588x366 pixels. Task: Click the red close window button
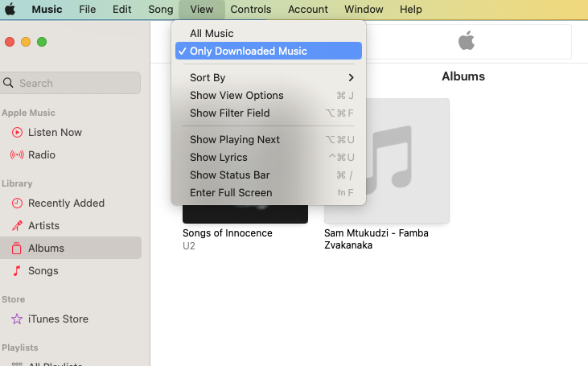click(x=10, y=42)
